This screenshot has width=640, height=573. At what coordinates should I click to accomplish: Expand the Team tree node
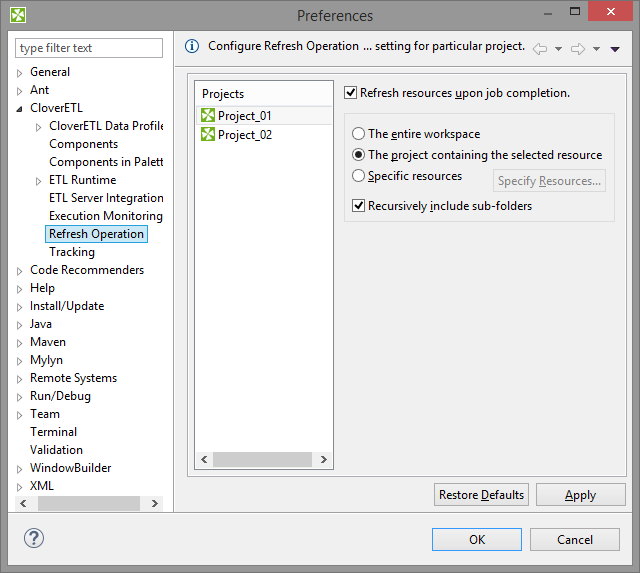[19, 415]
